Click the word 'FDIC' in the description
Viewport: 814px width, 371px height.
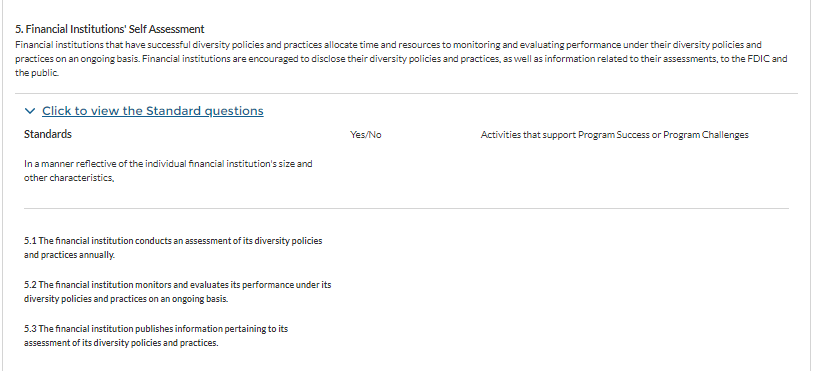point(758,59)
